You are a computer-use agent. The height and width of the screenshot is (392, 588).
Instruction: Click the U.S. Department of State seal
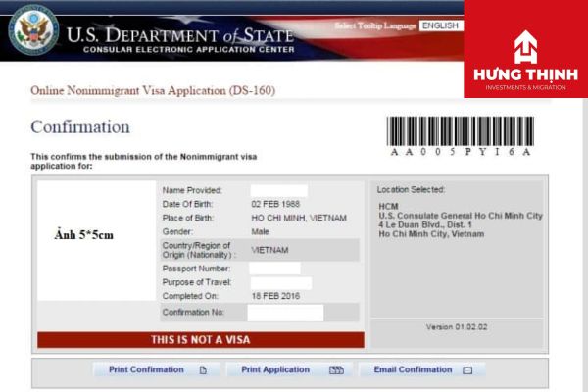click(33, 30)
